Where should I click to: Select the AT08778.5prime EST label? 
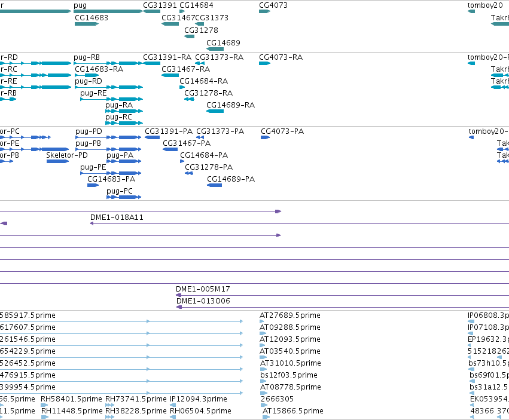(x=290, y=387)
